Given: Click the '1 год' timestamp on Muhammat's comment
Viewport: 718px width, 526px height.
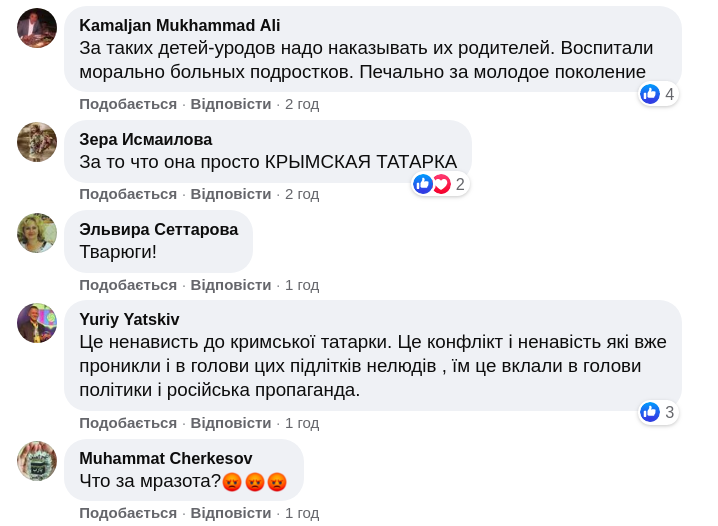Looking at the screenshot, I should (302, 513).
